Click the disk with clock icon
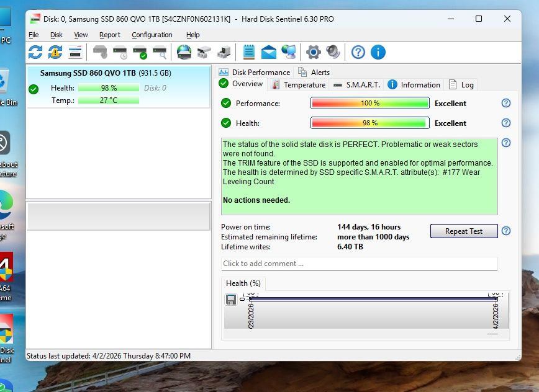This screenshot has width=539, height=392. pos(120,52)
